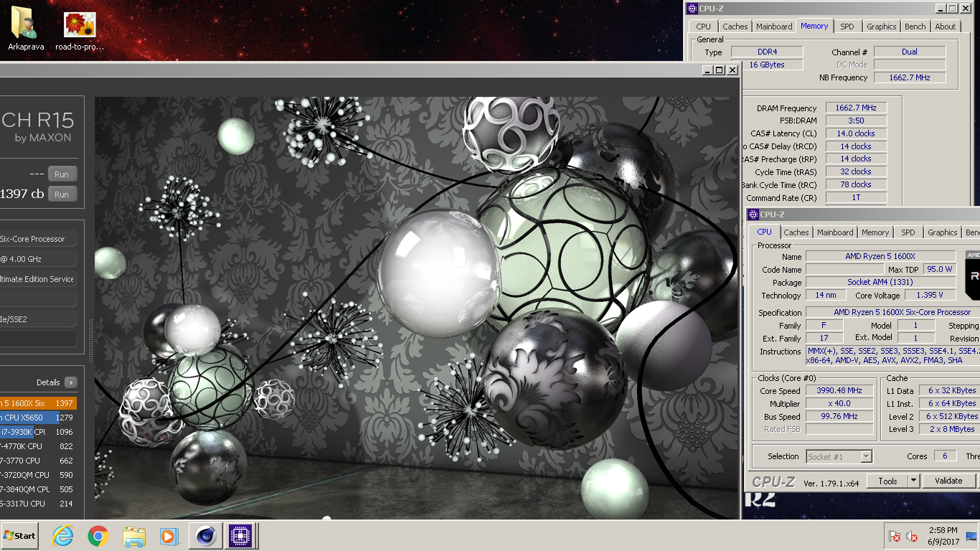
Task: Open the Bench tab in the top CPU-Z window
Action: [x=915, y=27]
